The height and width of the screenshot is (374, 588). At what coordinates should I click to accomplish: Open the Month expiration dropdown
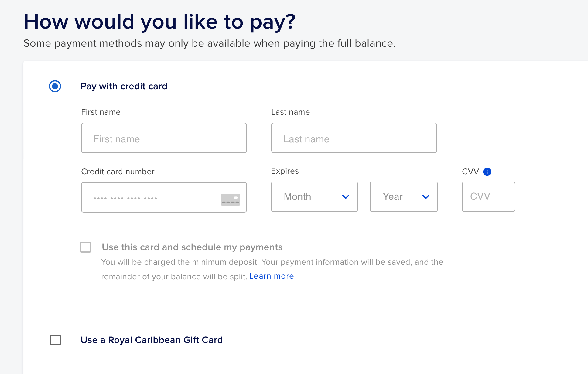[x=314, y=197]
